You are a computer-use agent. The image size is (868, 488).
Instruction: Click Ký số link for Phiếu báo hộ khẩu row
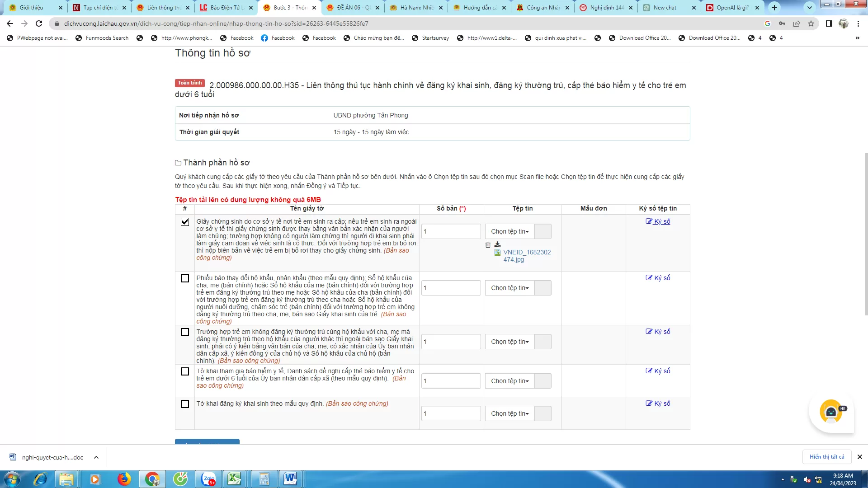coord(658,278)
